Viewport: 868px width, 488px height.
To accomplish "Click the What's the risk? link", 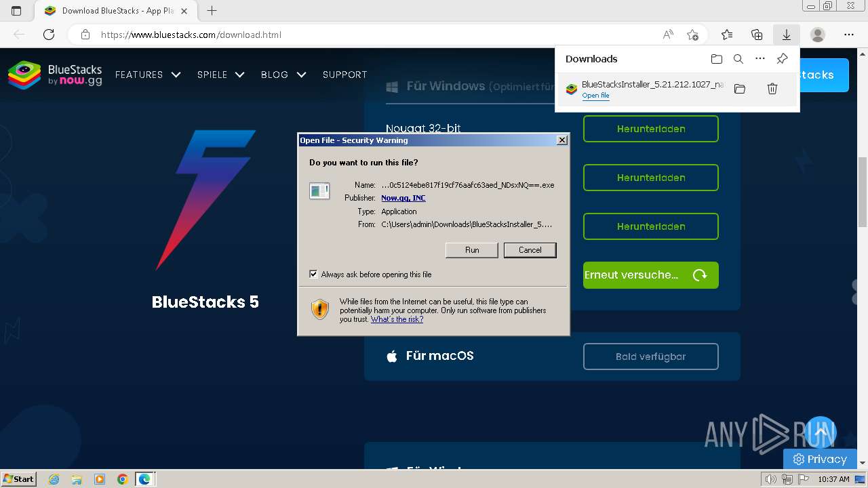I will click(397, 319).
